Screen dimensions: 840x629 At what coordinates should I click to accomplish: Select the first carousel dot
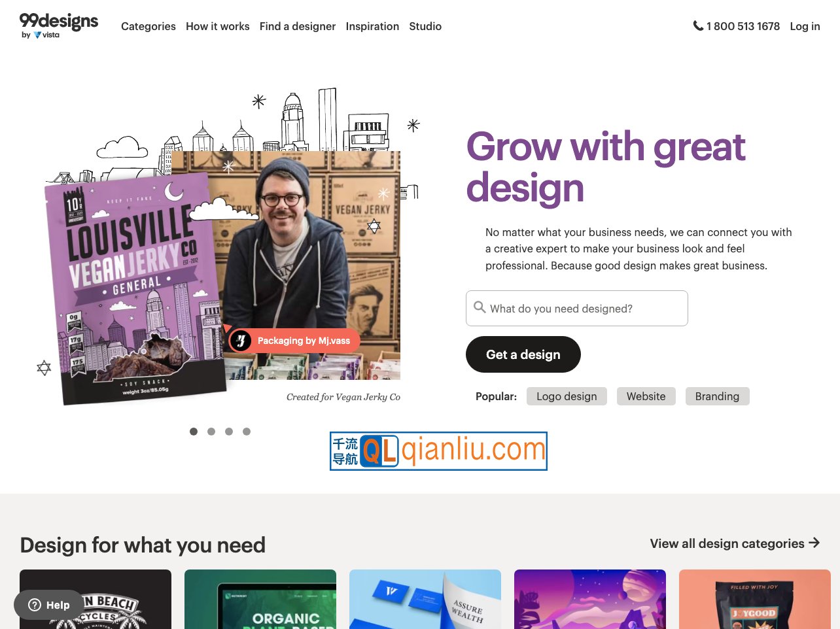194,432
